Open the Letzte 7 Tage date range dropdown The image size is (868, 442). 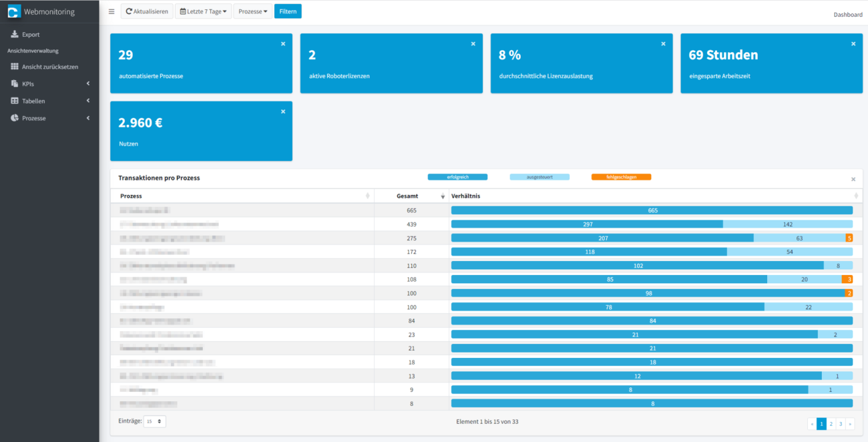[204, 11]
